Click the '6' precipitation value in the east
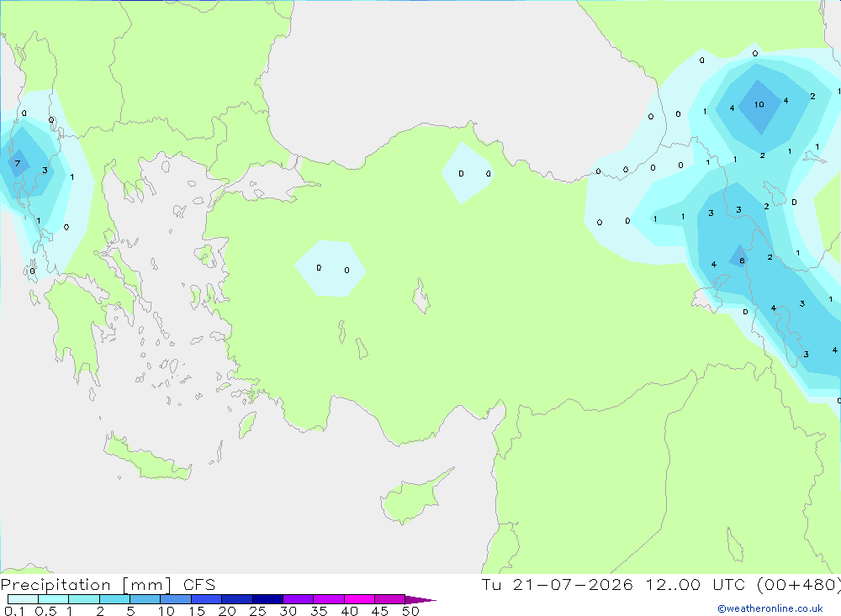The image size is (841, 616). (742, 261)
